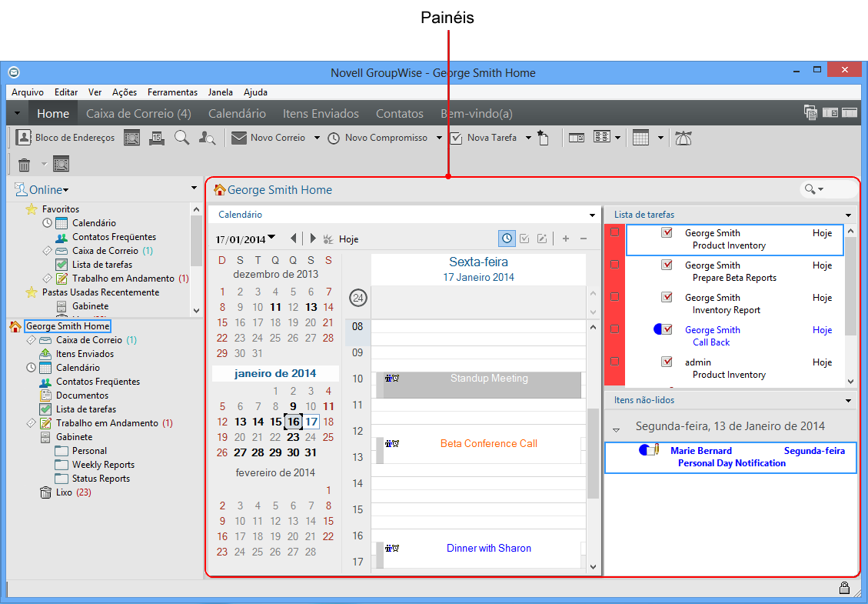Open the Calendário panel dropdown arrow
The width and height of the screenshot is (868, 604).
(592, 215)
